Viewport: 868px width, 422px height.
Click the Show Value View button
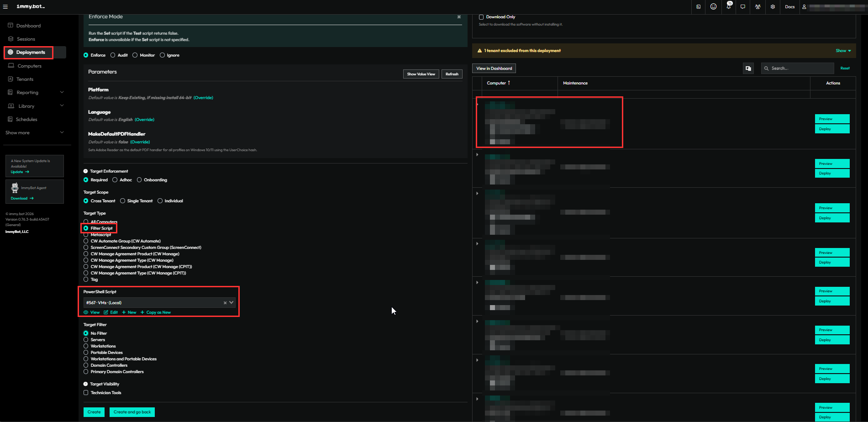(421, 74)
